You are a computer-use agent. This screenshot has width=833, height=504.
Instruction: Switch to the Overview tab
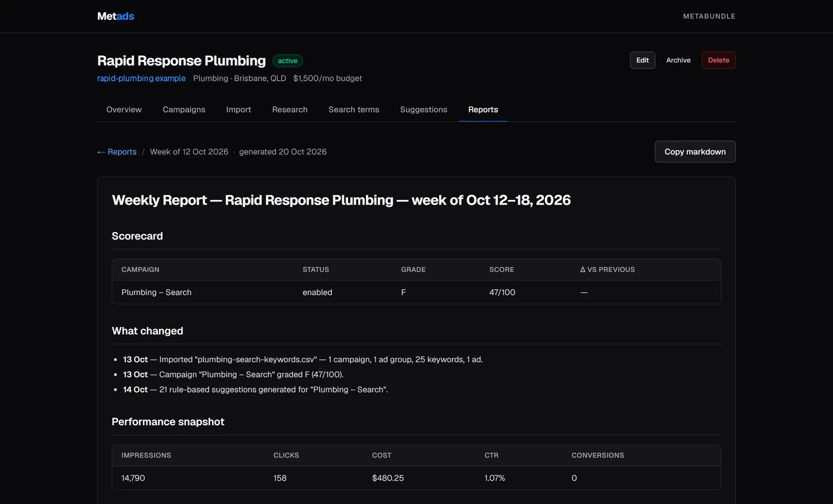[124, 109]
